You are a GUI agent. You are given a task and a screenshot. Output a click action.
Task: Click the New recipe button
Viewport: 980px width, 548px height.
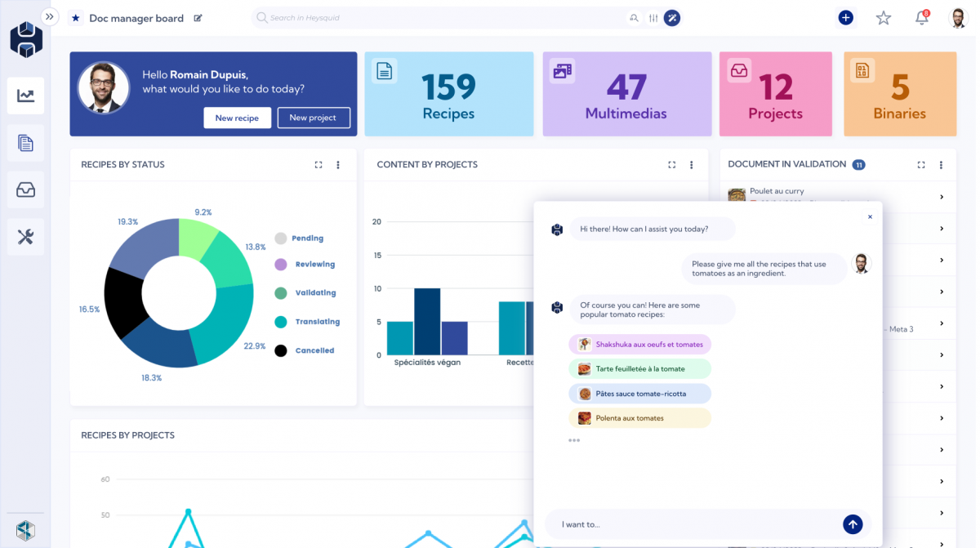pyautogui.click(x=237, y=118)
